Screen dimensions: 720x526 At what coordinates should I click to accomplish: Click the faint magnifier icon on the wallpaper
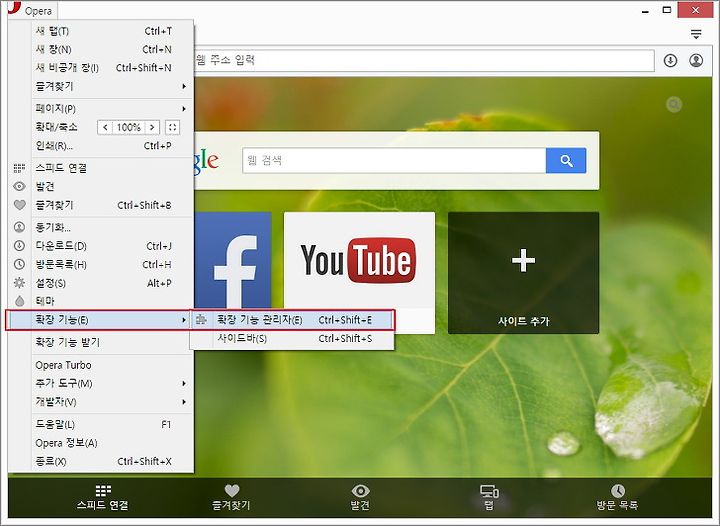[674, 105]
